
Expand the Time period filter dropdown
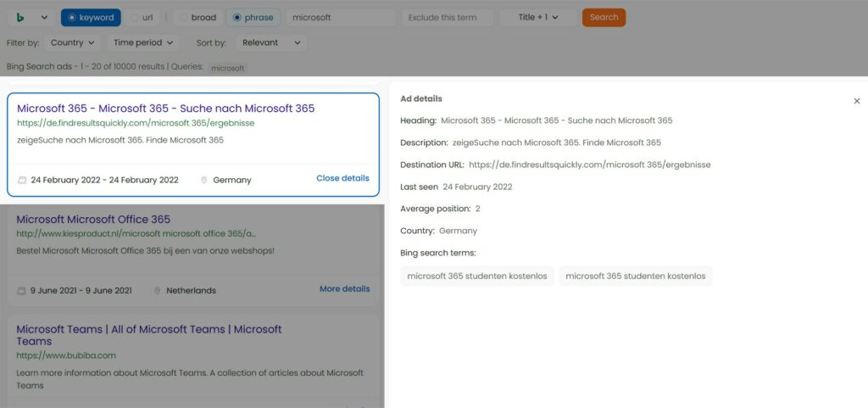pyautogui.click(x=143, y=42)
